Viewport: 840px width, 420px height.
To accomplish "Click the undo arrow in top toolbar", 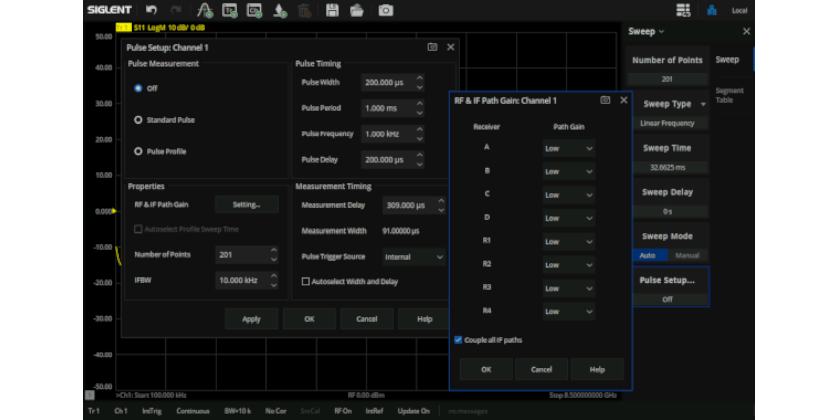I will click(x=151, y=10).
